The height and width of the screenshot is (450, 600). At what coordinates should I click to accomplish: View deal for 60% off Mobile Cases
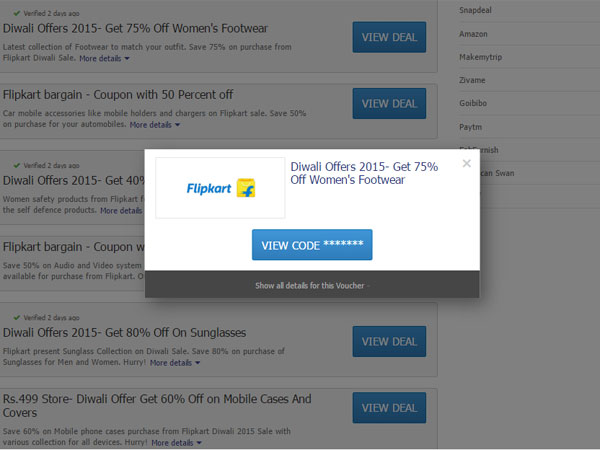click(x=389, y=408)
